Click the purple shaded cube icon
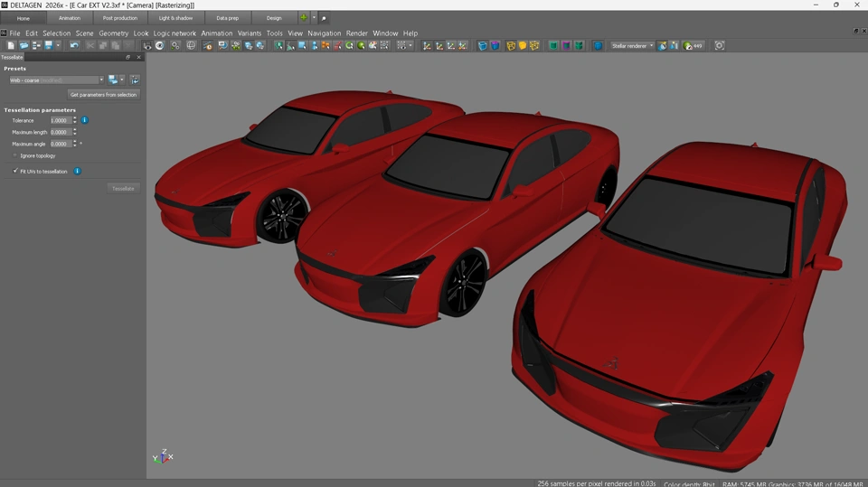The height and width of the screenshot is (487, 868). [x=566, y=45]
